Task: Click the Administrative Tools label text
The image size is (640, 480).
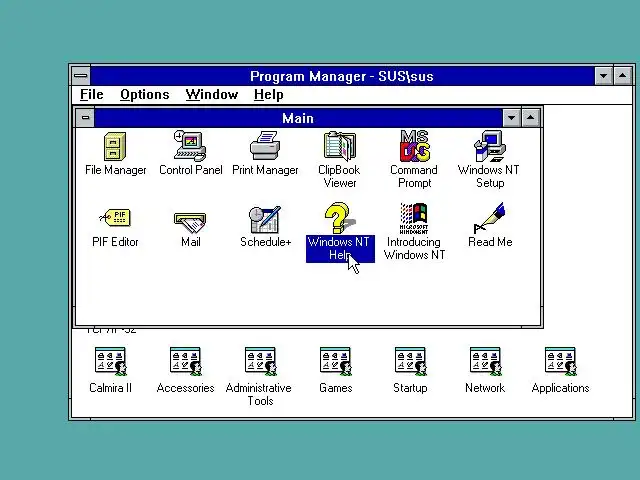Action: click(x=259, y=394)
